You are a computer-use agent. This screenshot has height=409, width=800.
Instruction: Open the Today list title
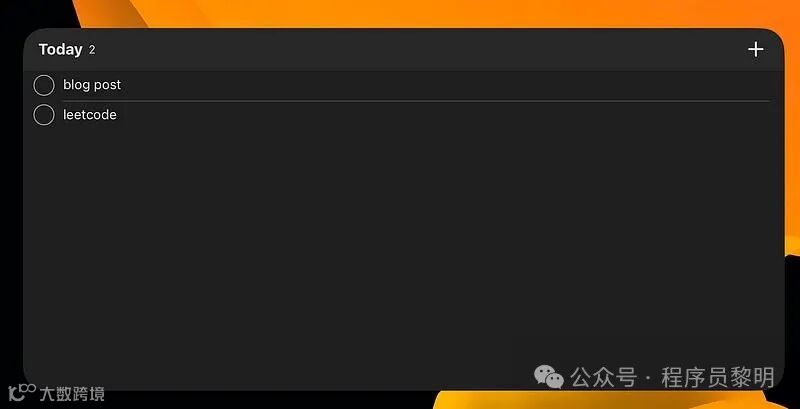coord(60,49)
